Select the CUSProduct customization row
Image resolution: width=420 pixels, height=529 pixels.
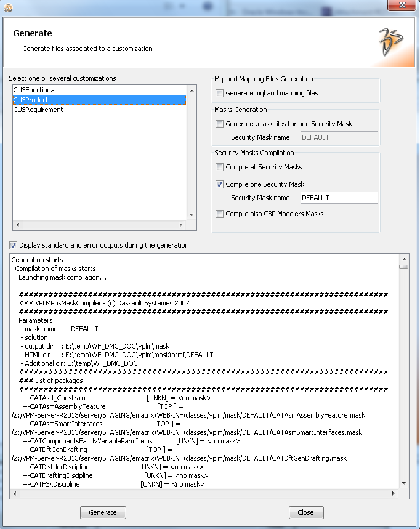pos(99,100)
